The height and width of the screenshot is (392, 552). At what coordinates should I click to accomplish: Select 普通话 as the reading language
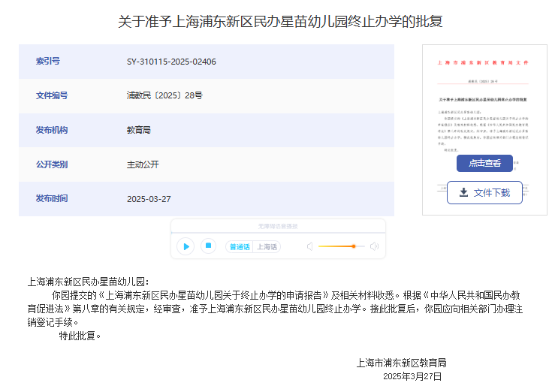pyautogui.click(x=240, y=246)
